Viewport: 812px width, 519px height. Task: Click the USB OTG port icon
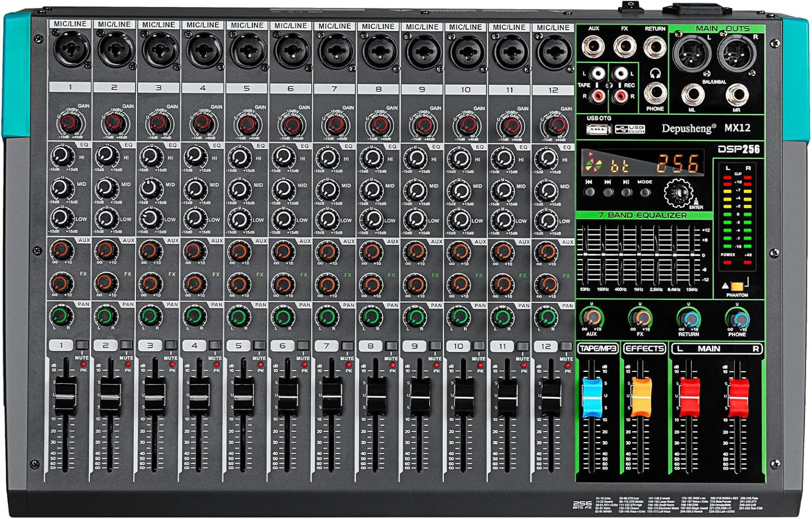(598, 129)
